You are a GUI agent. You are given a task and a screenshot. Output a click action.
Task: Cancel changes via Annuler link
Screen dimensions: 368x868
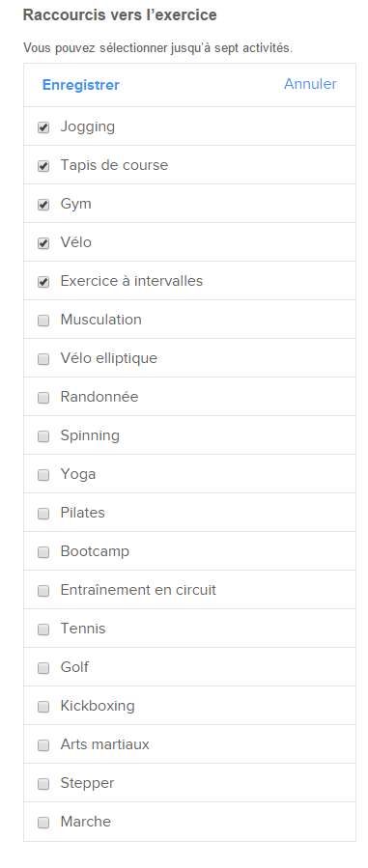click(310, 84)
